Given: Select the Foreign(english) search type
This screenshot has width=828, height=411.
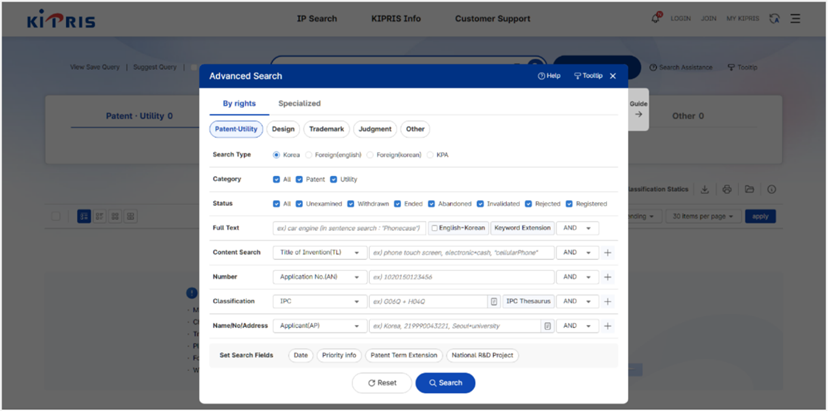Looking at the screenshot, I should 310,155.
